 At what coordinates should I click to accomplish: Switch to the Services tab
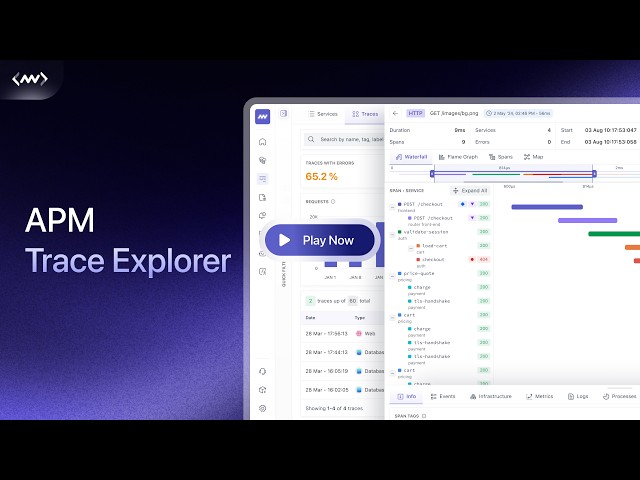coord(323,114)
